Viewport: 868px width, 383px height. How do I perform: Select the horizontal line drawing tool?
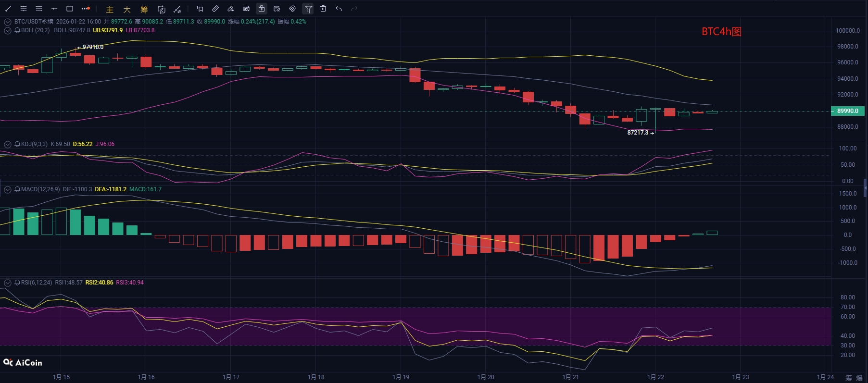click(54, 9)
